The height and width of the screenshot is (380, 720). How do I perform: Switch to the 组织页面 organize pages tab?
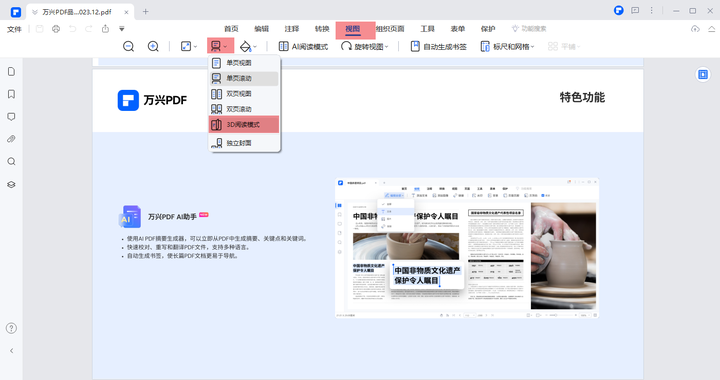point(390,29)
